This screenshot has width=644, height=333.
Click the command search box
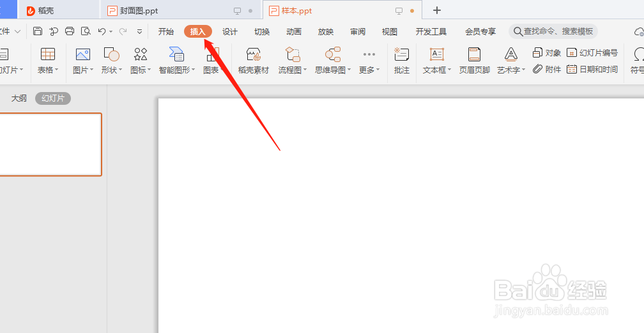[553, 31]
